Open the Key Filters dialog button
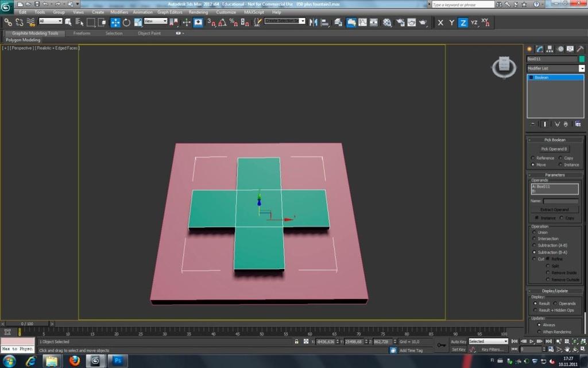 click(x=493, y=350)
